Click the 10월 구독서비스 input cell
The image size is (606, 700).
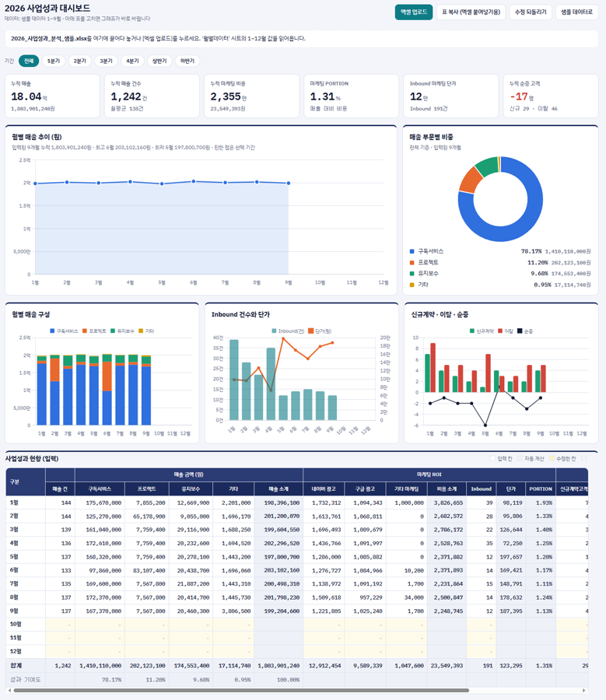(100, 625)
